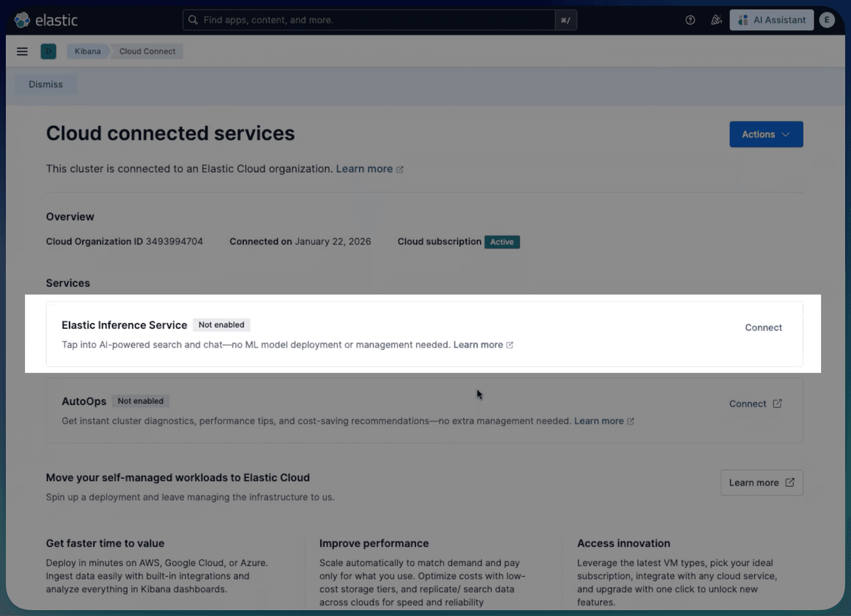Click "Learn more" about moving self-managed workloads
This screenshot has height=616, width=851.
click(761, 483)
